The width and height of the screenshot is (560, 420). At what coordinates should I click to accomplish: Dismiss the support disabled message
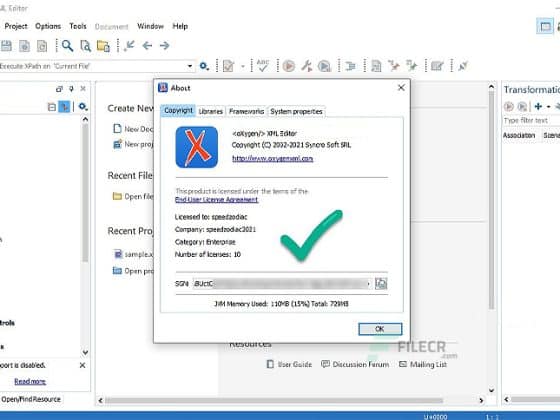click(82, 365)
